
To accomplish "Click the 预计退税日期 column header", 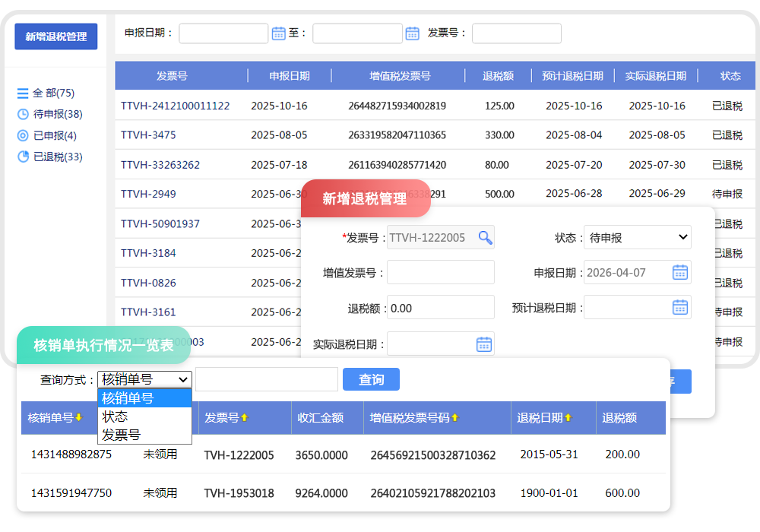I will (x=572, y=76).
